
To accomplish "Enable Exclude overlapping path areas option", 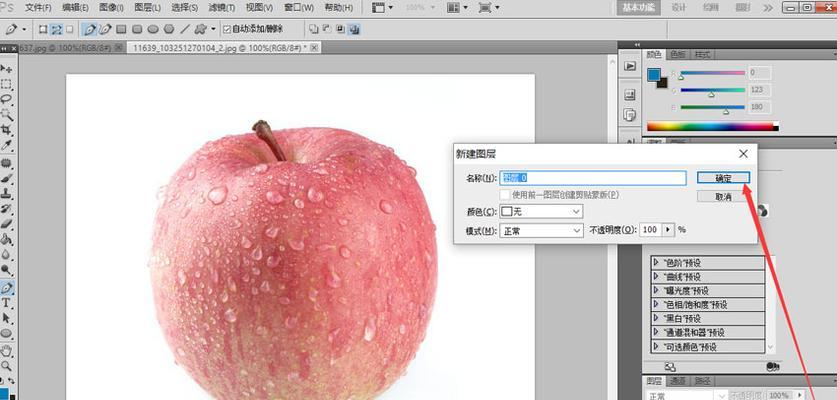I will [x=354, y=29].
